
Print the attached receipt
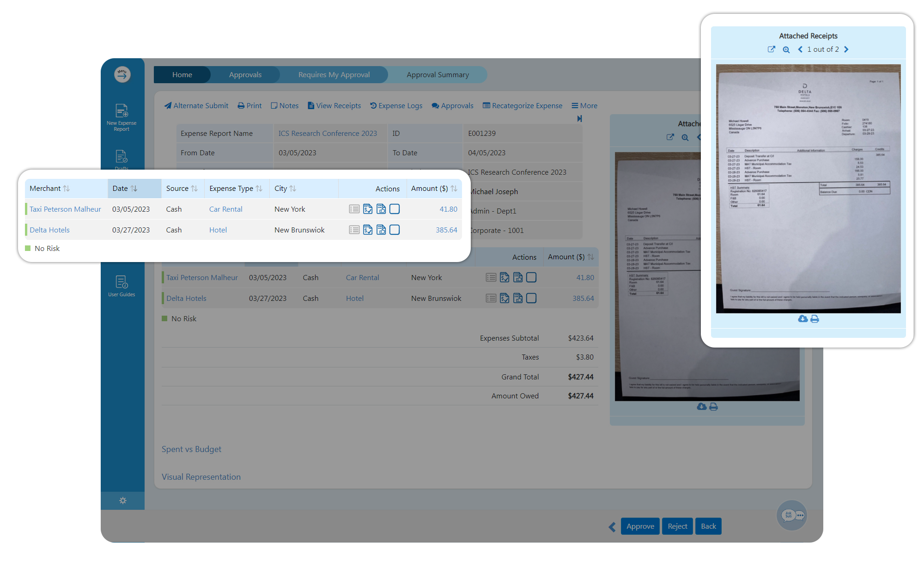(x=815, y=318)
